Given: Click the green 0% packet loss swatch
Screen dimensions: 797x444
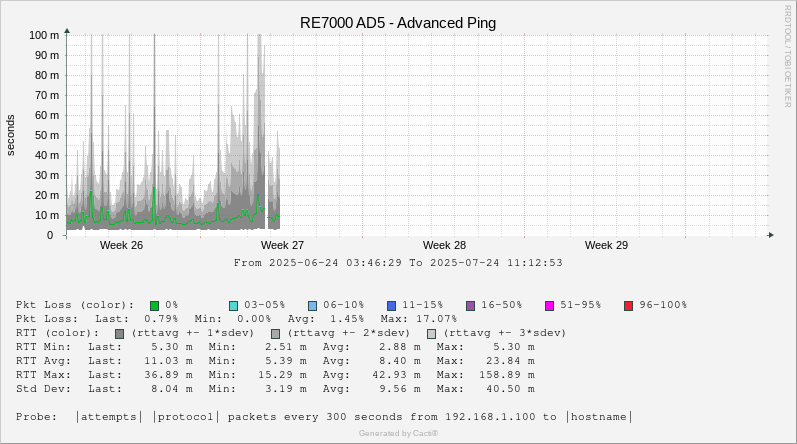Looking at the screenshot, I should 154,305.
